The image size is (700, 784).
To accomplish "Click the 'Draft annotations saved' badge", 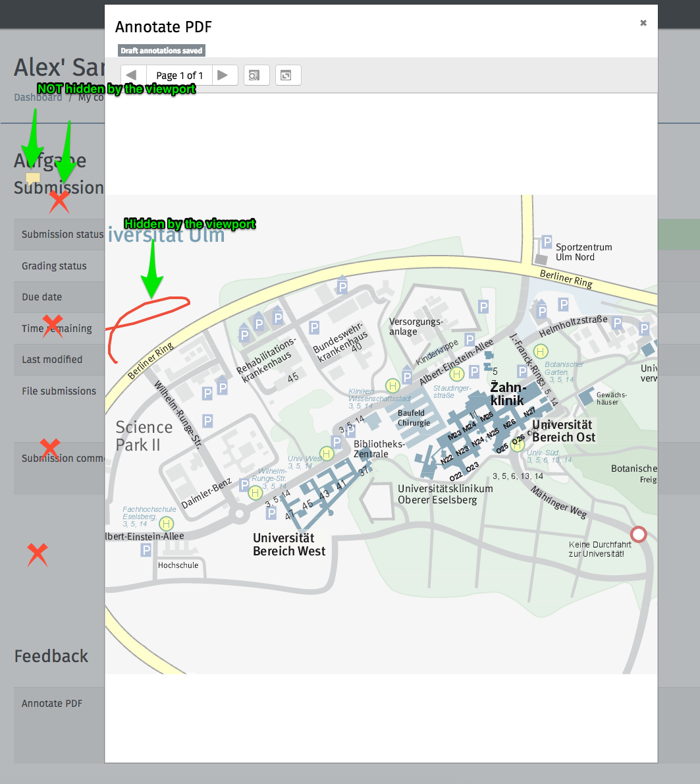I will click(161, 51).
